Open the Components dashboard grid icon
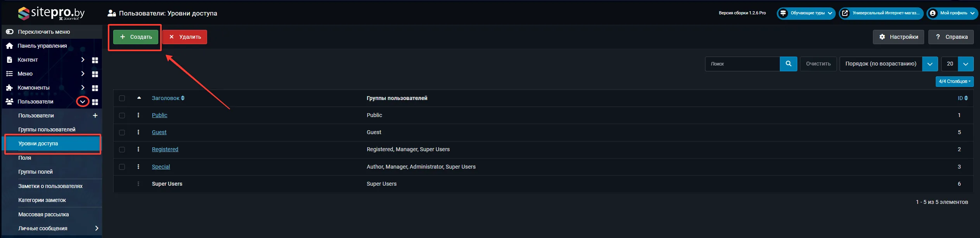Screen dimensions: 980x238 [x=95, y=88]
